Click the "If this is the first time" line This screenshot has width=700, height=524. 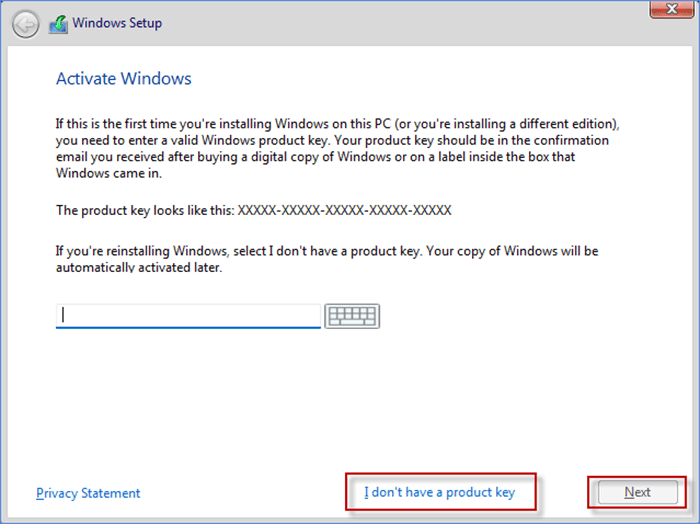pyautogui.click(x=337, y=124)
